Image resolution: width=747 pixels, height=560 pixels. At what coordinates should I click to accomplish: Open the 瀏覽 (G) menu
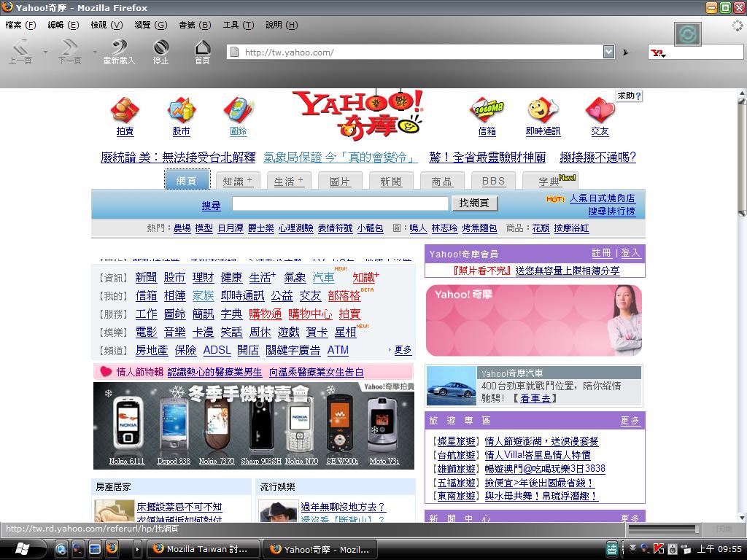click(150, 25)
